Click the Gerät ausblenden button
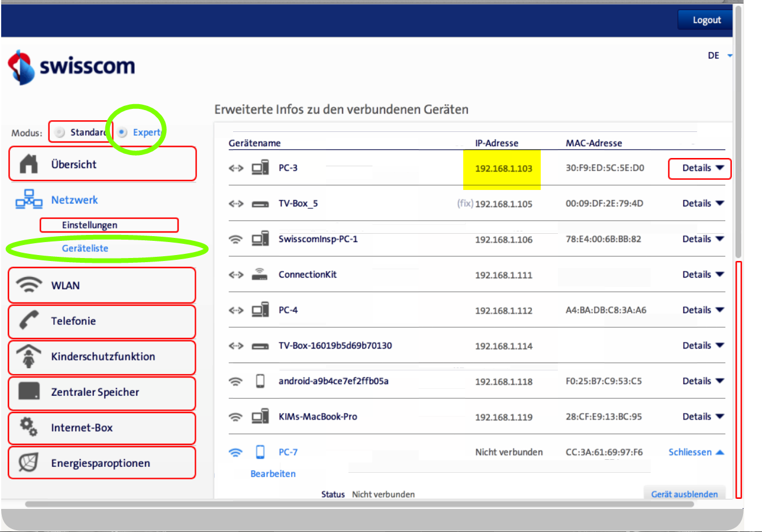 (x=684, y=494)
